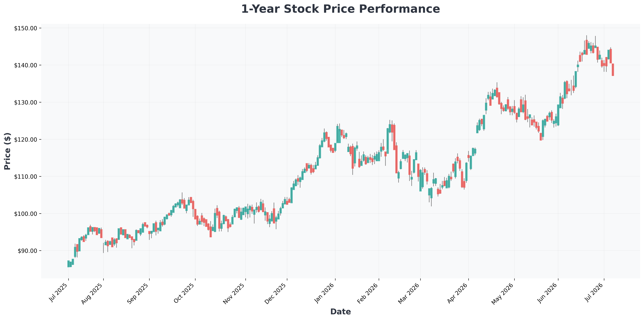Click the 'Date' x-axis label
Image resolution: width=644 pixels, height=320 pixels.
point(340,311)
